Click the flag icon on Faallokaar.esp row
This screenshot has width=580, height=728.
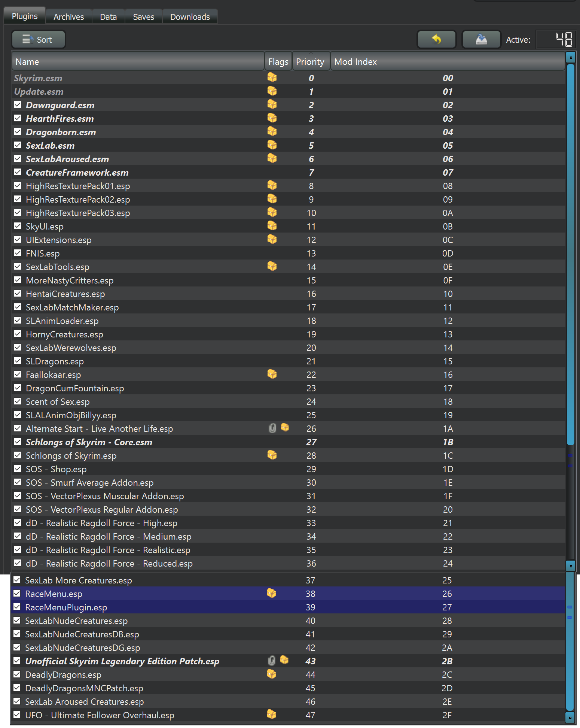[272, 374]
